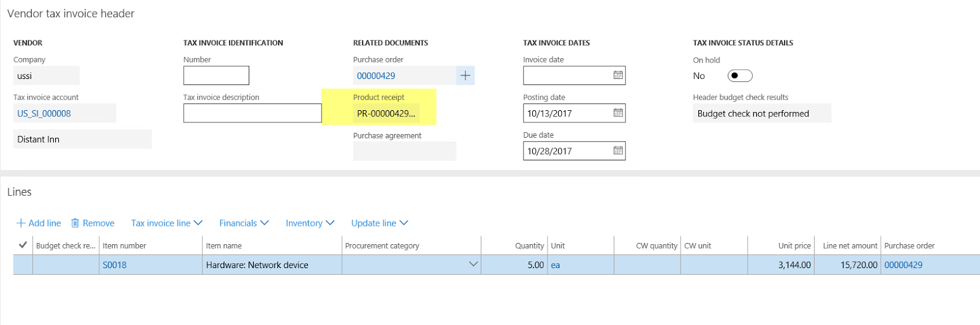
Task: Open vendor account US_SI_000008 link
Action: coord(44,114)
